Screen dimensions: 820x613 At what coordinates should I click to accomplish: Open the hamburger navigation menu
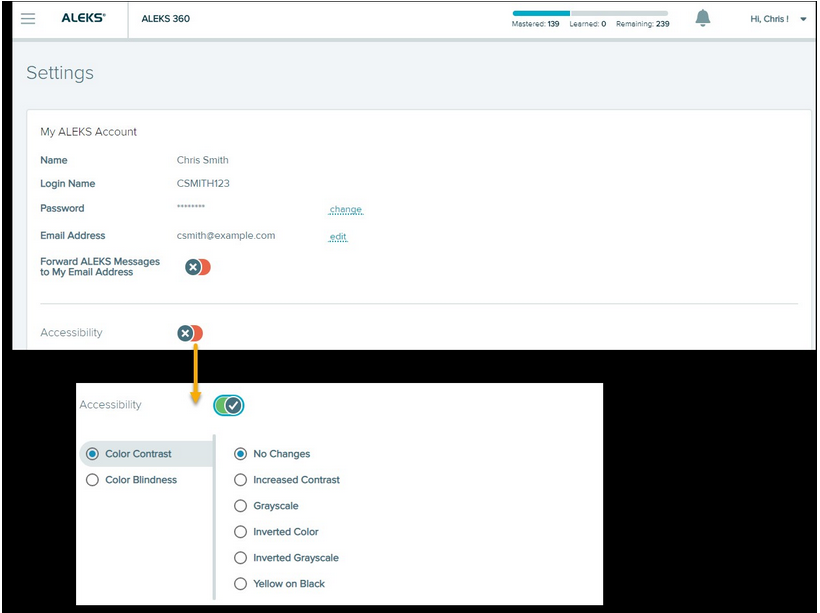(28, 19)
